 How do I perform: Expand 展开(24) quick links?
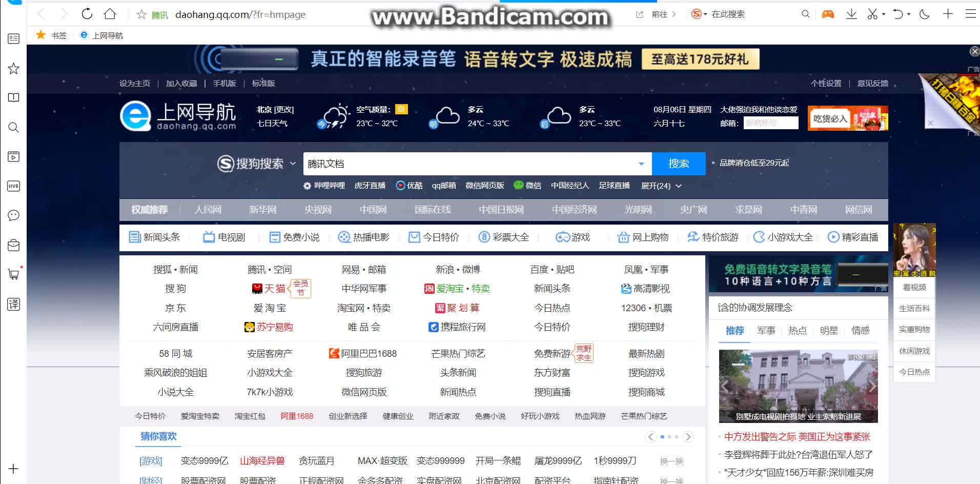[x=661, y=186]
